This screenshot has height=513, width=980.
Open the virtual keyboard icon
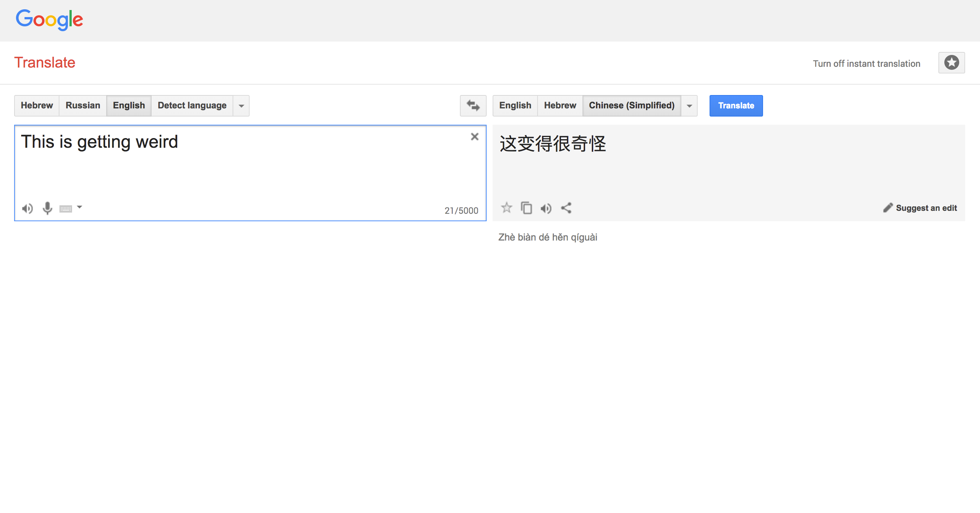point(66,209)
